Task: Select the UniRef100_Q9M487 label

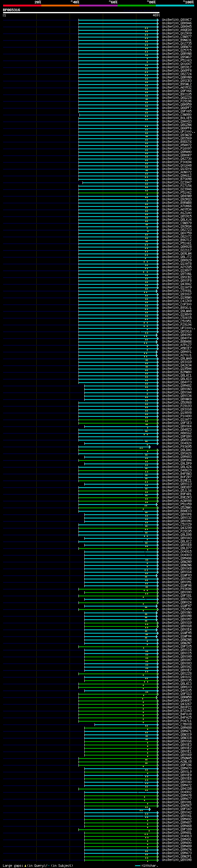Action: tap(176, 822)
